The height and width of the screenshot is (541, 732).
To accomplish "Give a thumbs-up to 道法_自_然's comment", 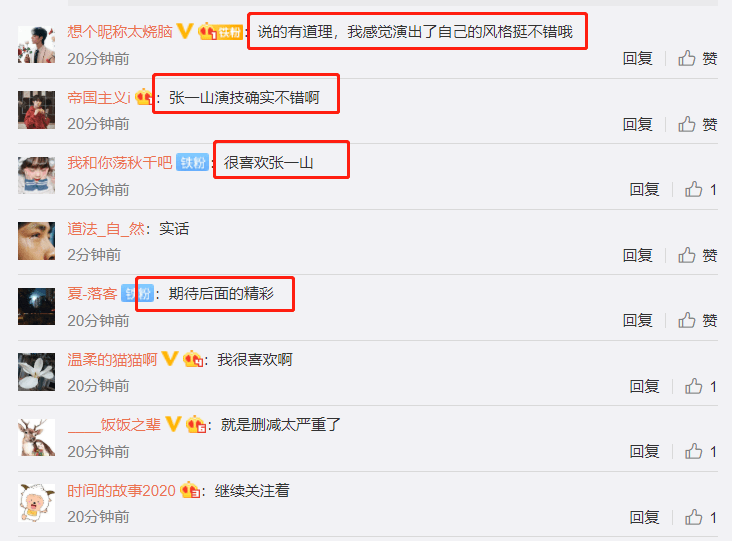I will pos(697,255).
